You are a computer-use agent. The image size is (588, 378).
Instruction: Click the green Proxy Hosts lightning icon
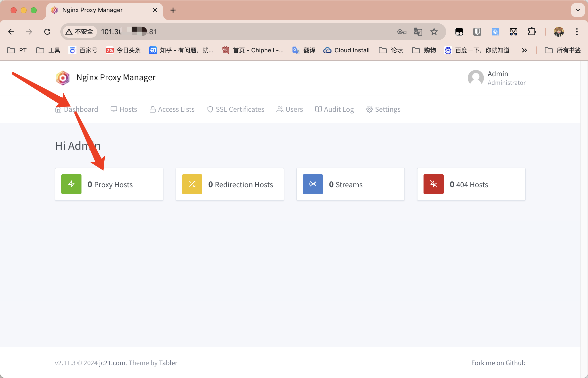[71, 184]
